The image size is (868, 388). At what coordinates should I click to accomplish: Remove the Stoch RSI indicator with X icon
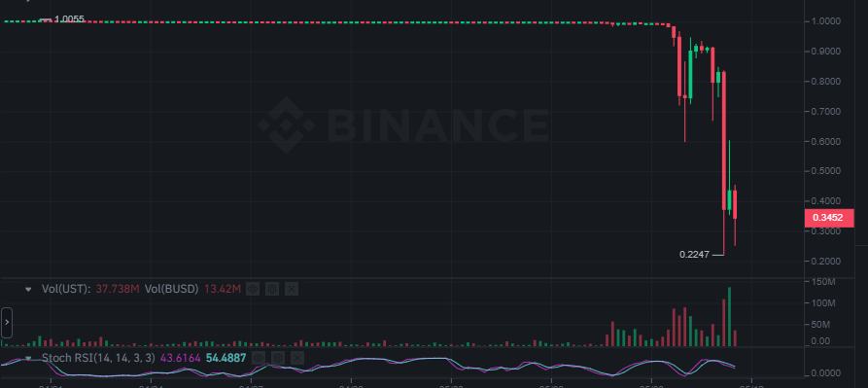point(297,358)
